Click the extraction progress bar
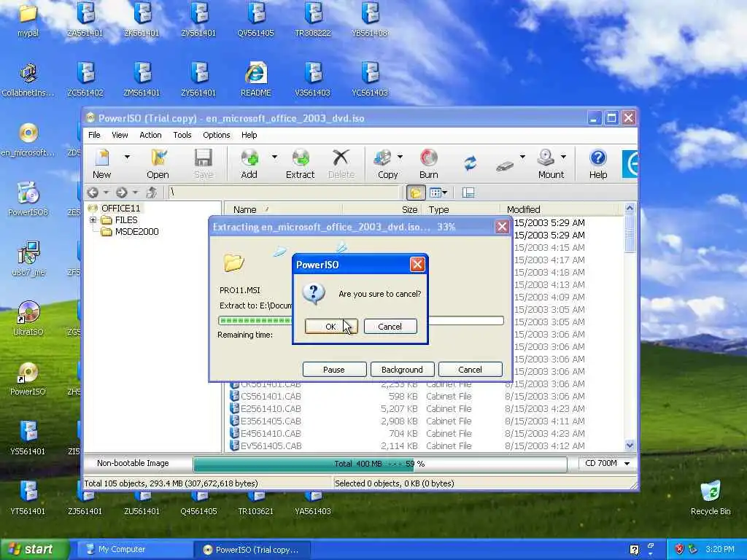This screenshot has width=747, height=560. [360, 321]
